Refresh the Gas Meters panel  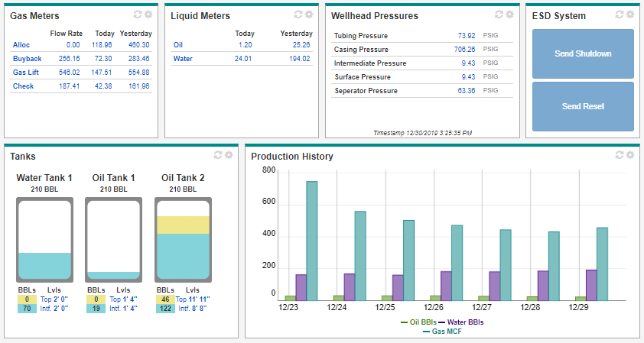138,15
